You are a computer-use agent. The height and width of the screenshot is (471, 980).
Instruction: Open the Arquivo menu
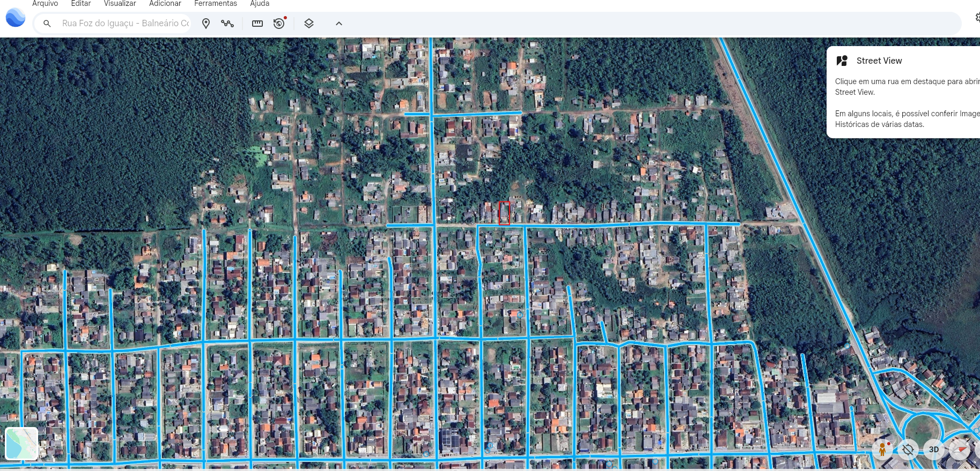[45, 3]
